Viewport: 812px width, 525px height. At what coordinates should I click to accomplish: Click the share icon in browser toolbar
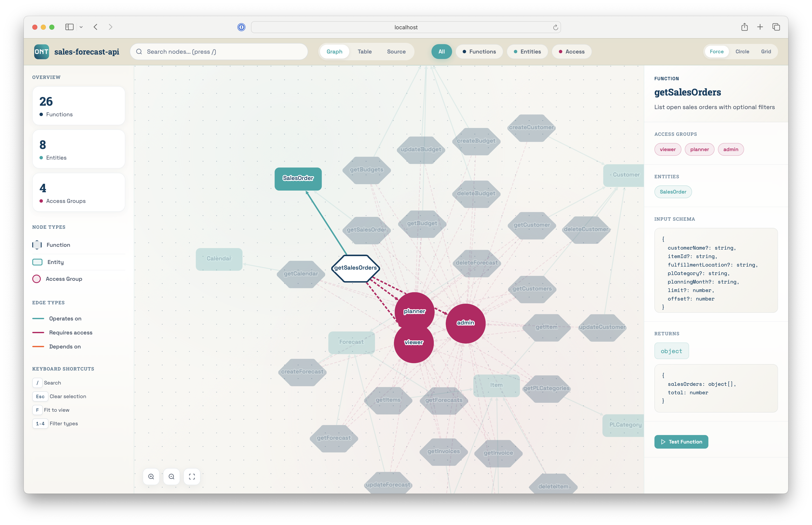point(744,27)
